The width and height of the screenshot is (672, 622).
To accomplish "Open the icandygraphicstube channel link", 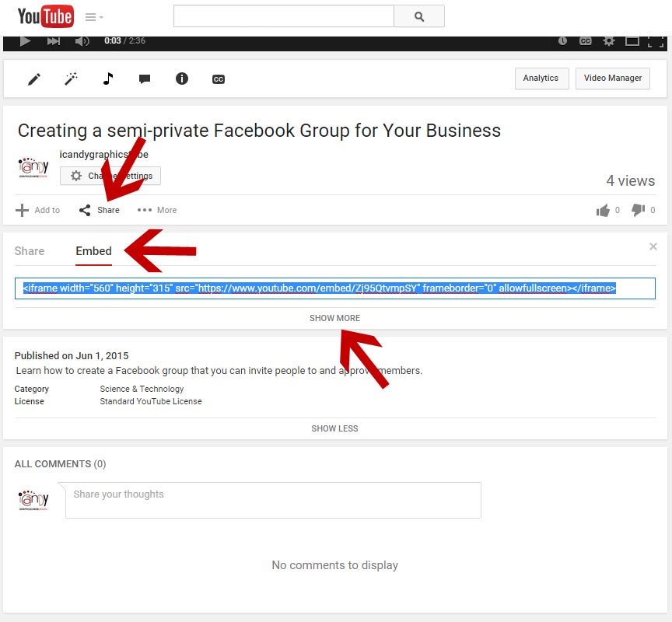I will pyautogui.click(x=103, y=154).
